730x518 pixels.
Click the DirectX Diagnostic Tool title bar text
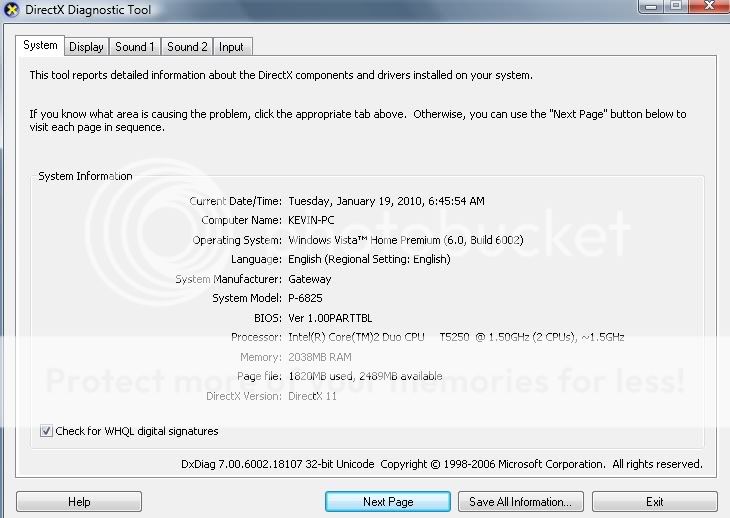pyautogui.click(x=88, y=10)
